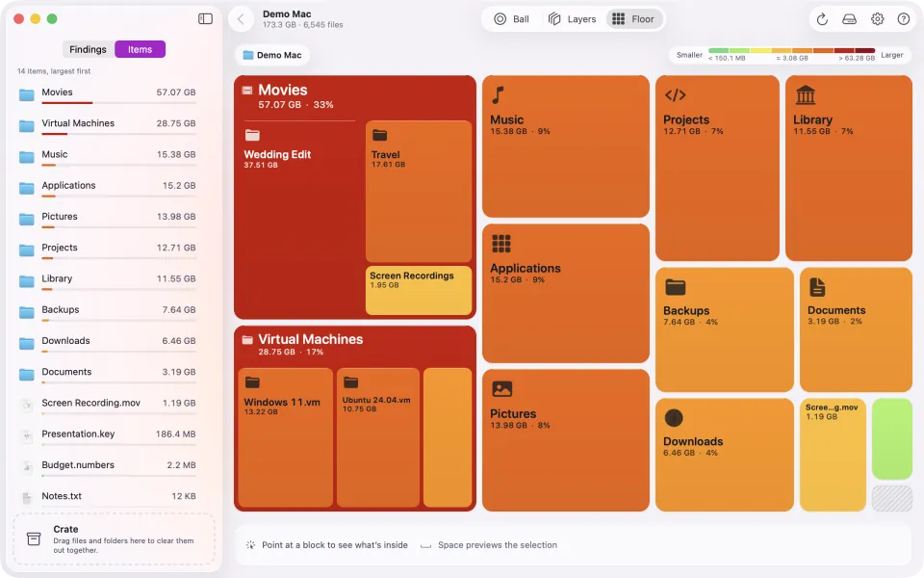Screen dimensions: 924x578
Task: Click the Demo Mac breadcrumb
Action: pos(272,55)
